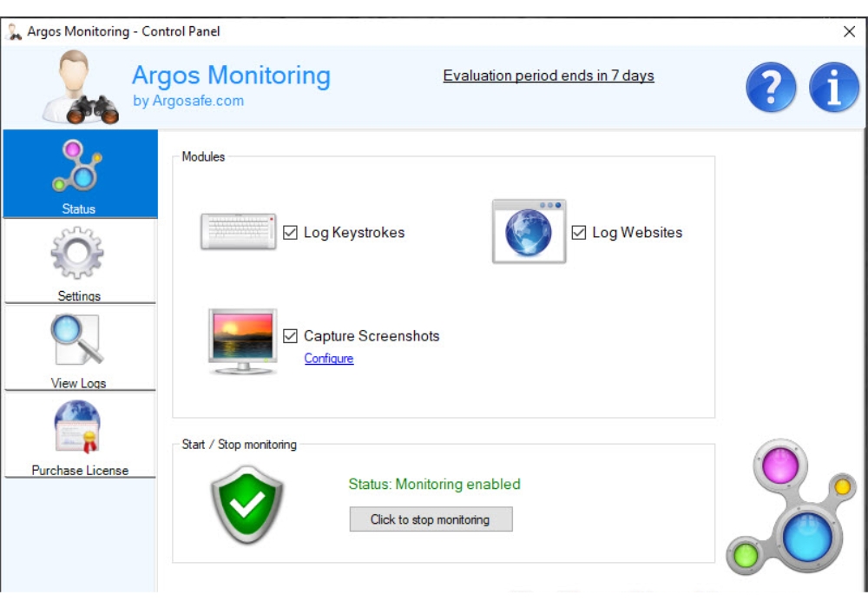Open the Purchase License section
The image size is (868, 608).
(x=80, y=435)
